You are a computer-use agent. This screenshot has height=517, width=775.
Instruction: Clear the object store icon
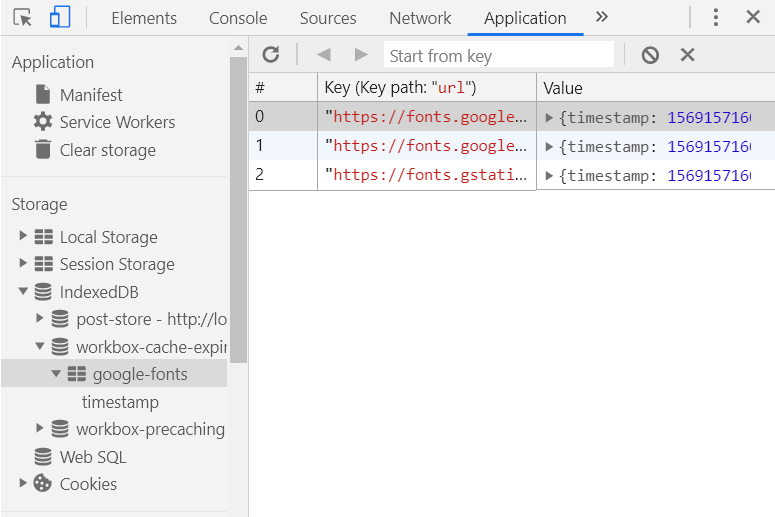click(x=650, y=55)
